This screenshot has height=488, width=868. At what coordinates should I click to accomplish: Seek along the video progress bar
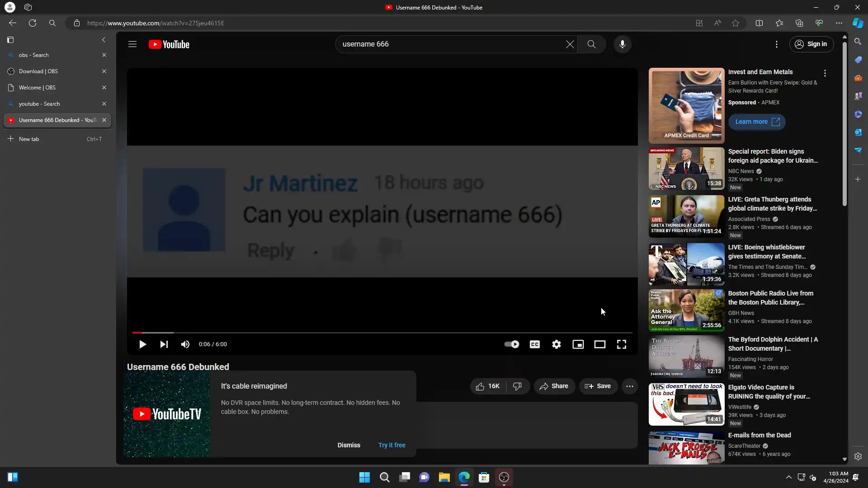[382, 333]
